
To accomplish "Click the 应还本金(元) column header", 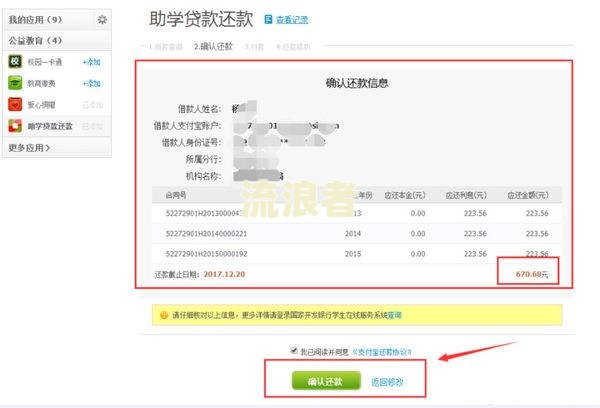I will (404, 195).
